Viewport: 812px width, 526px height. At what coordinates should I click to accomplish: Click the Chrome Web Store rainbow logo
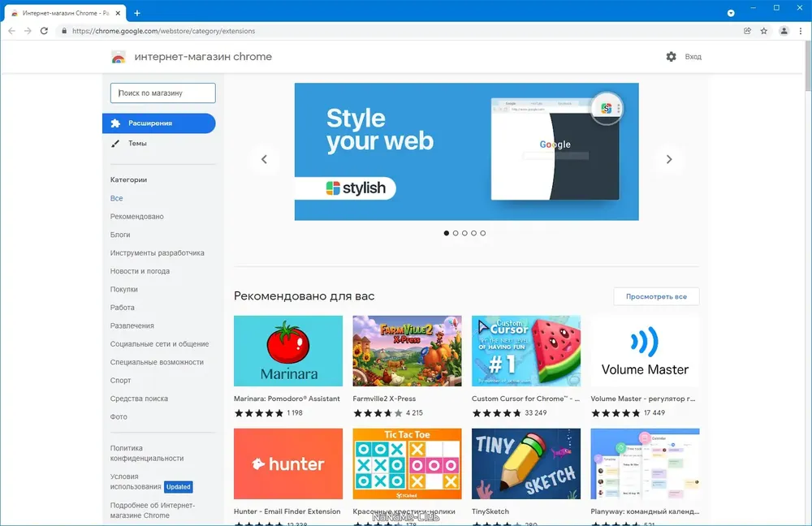point(119,57)
